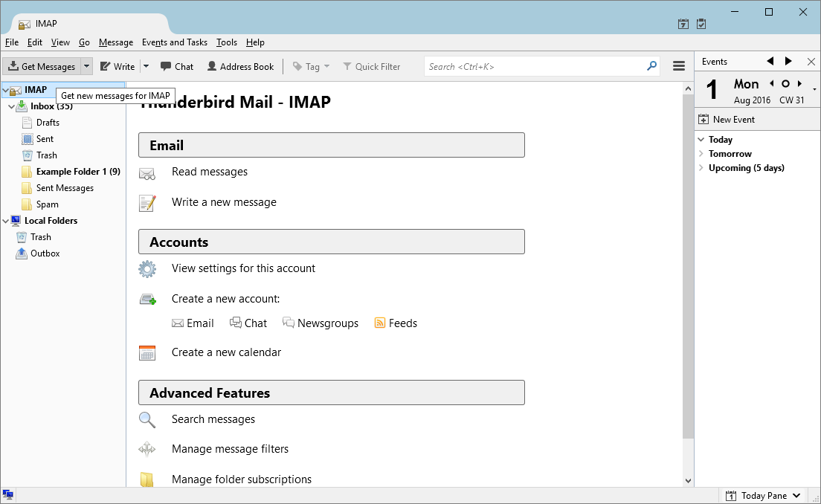Open the Address Book
821x504 pixels.
pyautogui.click(x=240, y=66)
